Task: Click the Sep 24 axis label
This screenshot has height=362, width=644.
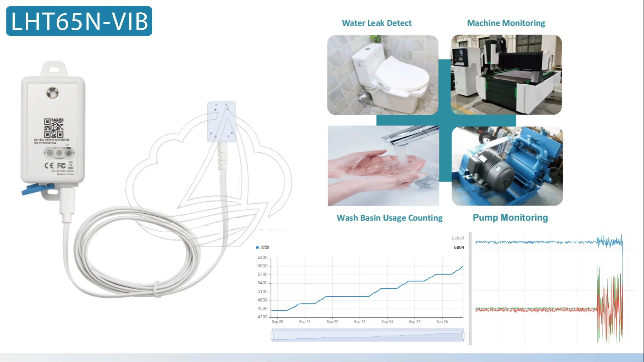Action: [387, 322]
